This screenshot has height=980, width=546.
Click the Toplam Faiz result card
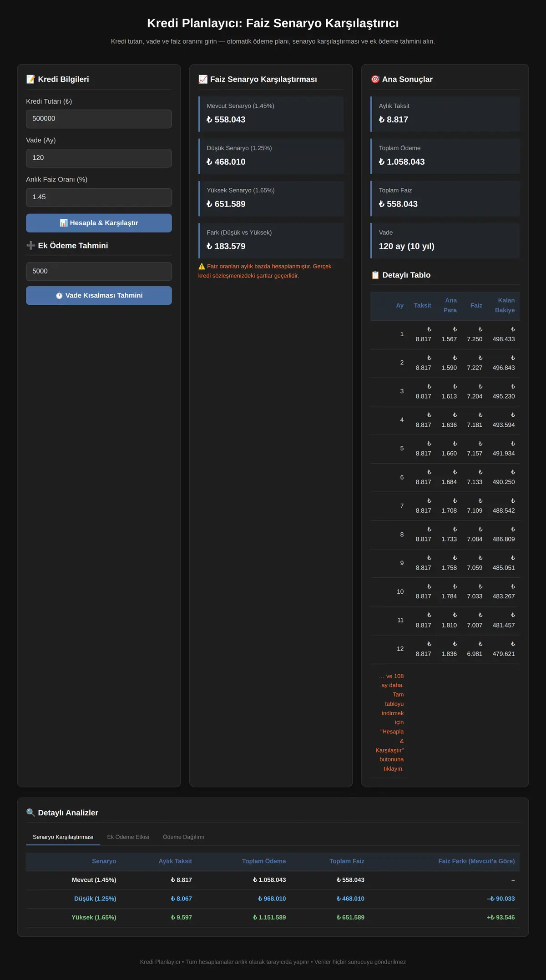point(445,198)
